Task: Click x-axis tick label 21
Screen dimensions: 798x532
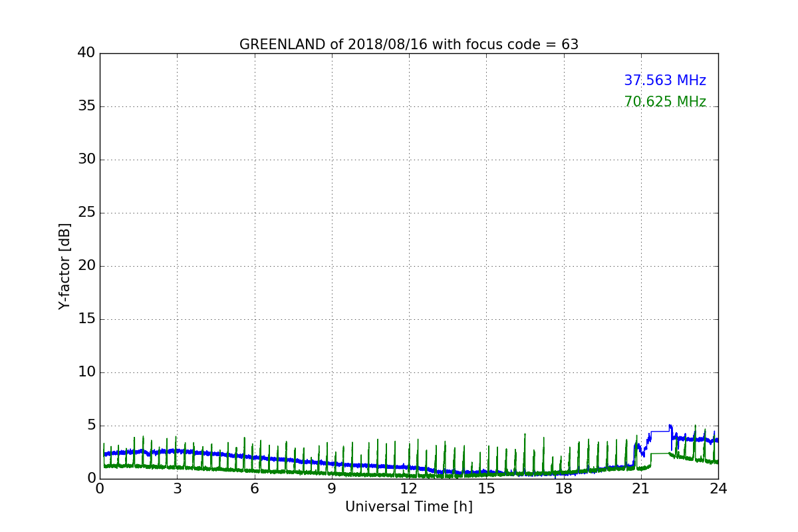Action: pos(641,488)
